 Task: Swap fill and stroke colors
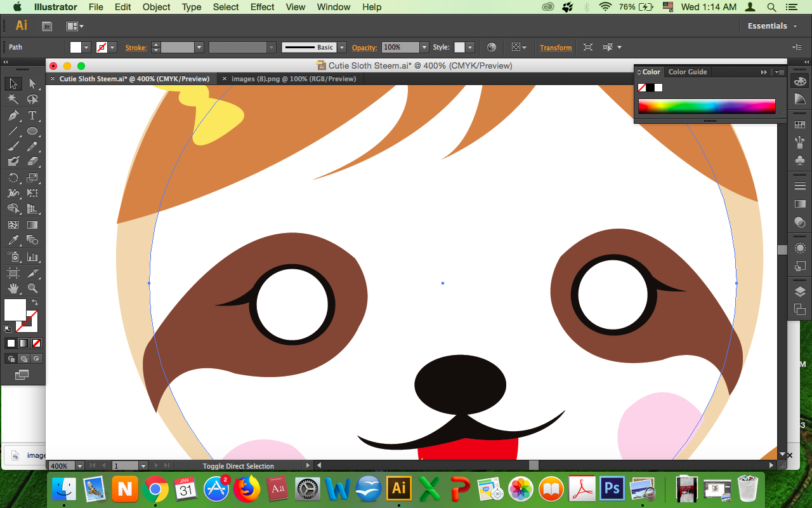tap(35, 303)
